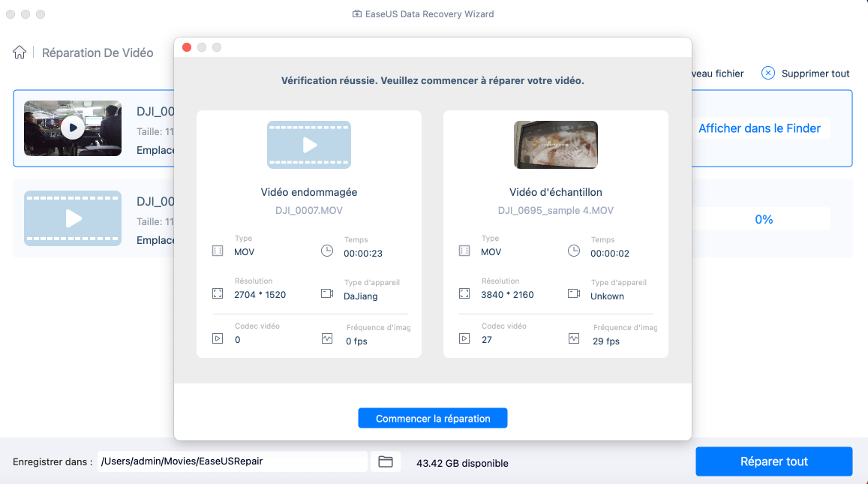Click Afficher dans le Finder link

coord(759,128)
